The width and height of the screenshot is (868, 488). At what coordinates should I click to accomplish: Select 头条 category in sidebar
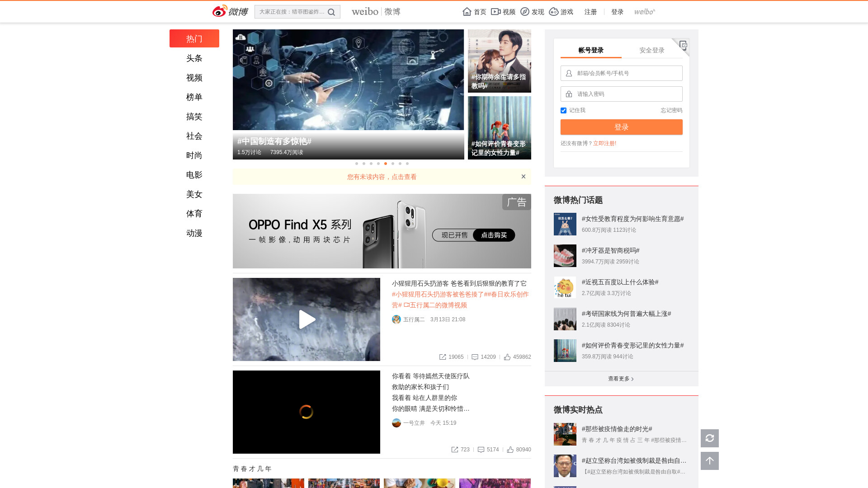click(x=194, y=58)
